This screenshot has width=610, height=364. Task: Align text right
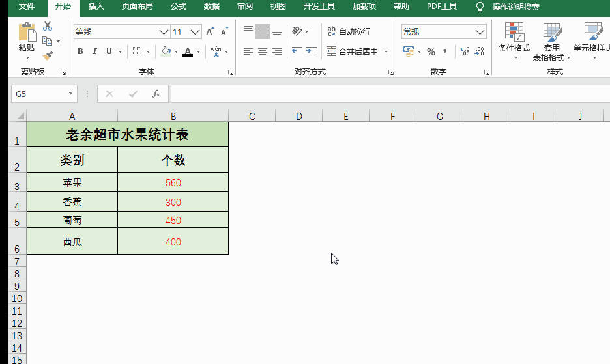(277, 51)
